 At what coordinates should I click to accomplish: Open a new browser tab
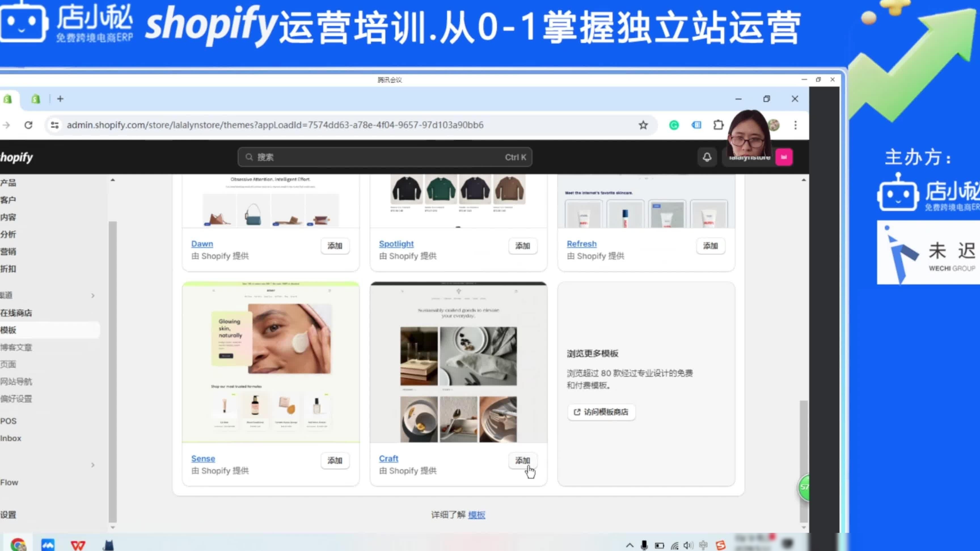(60, 99)
